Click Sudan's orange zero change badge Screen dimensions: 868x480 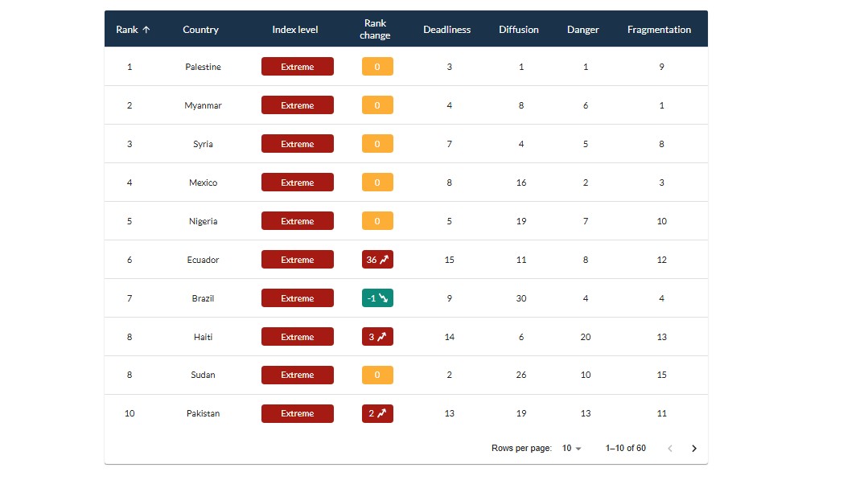377,375
